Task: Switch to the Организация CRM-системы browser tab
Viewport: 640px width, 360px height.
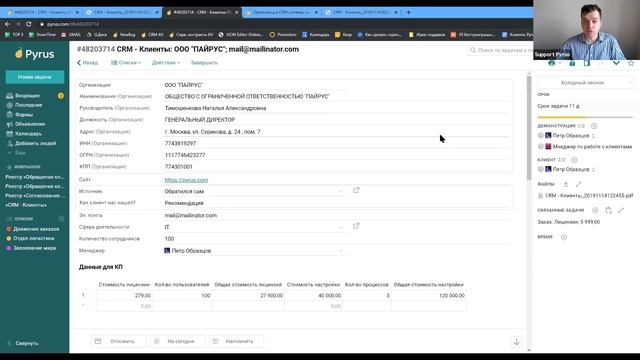Action: point(282,12)
